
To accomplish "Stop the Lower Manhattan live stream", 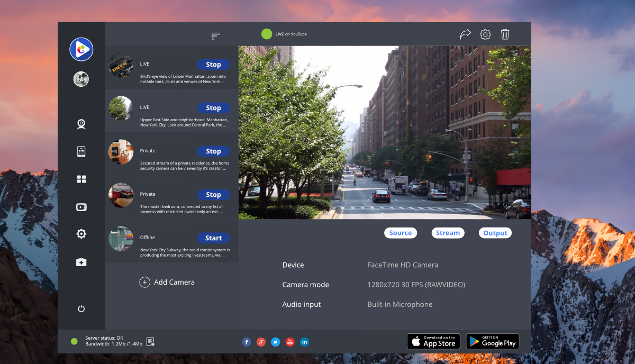I will 213,65.
